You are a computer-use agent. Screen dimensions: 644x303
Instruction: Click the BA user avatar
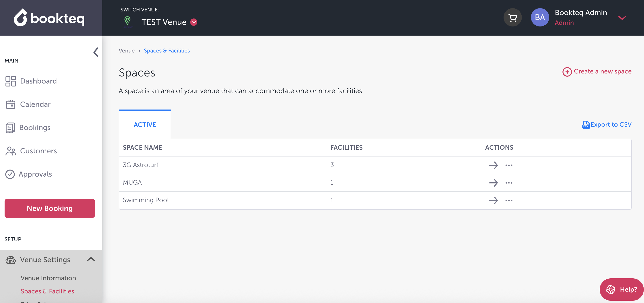point(540,18)
